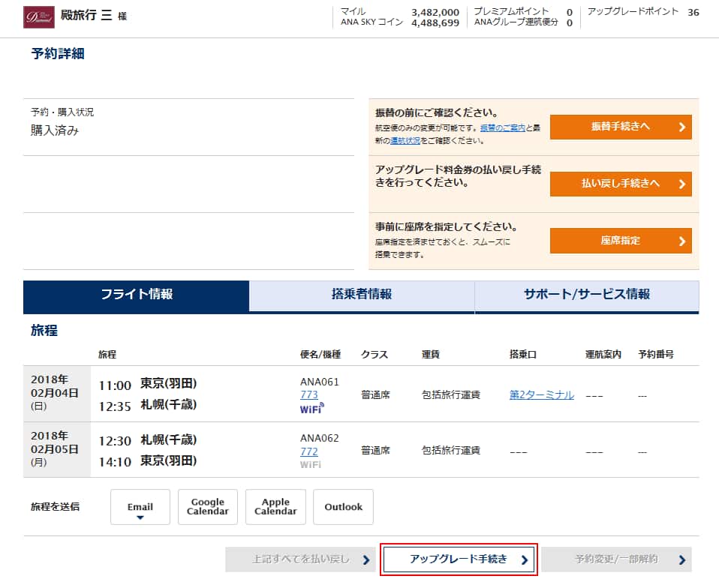Click the WiFi icon for flight ANA061
The height and width of the screenshot is (588, 719).
click(311, 409)
